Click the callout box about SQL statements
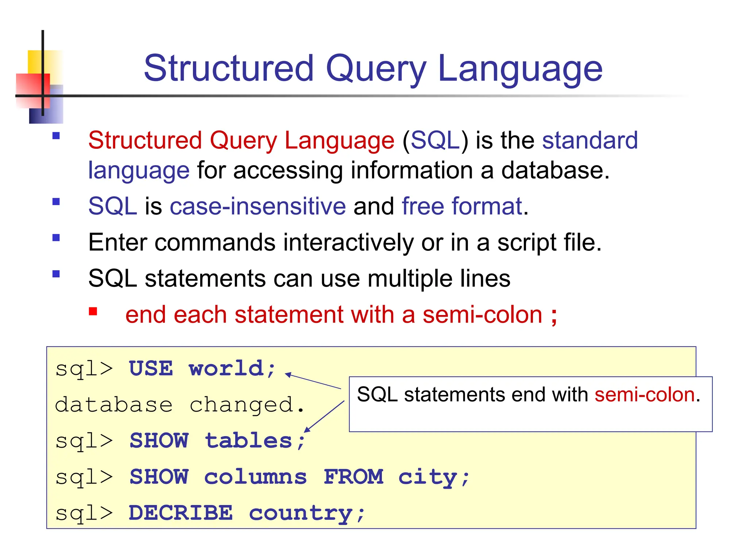 (x=530, y=404)
